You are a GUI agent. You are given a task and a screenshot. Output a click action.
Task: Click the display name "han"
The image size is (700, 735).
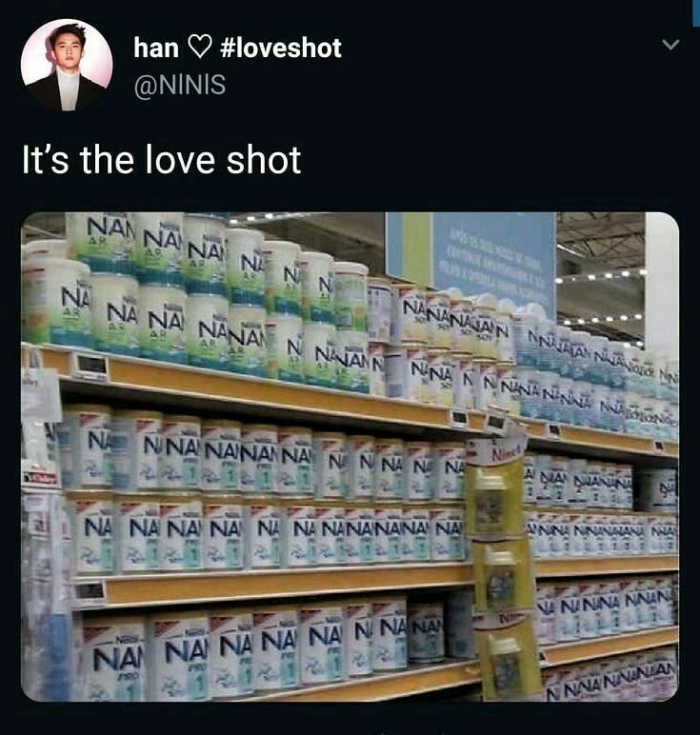click(x=156, y=48)
